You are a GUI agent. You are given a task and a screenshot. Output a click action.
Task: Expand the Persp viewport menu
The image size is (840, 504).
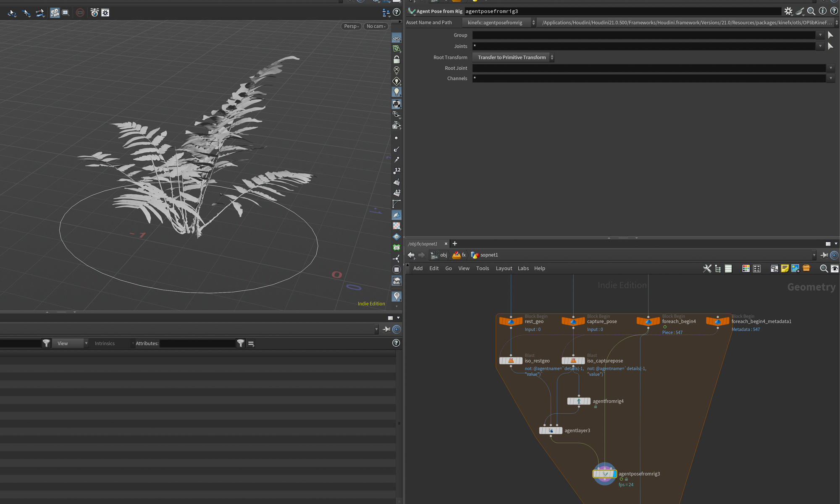coord(351,26)
